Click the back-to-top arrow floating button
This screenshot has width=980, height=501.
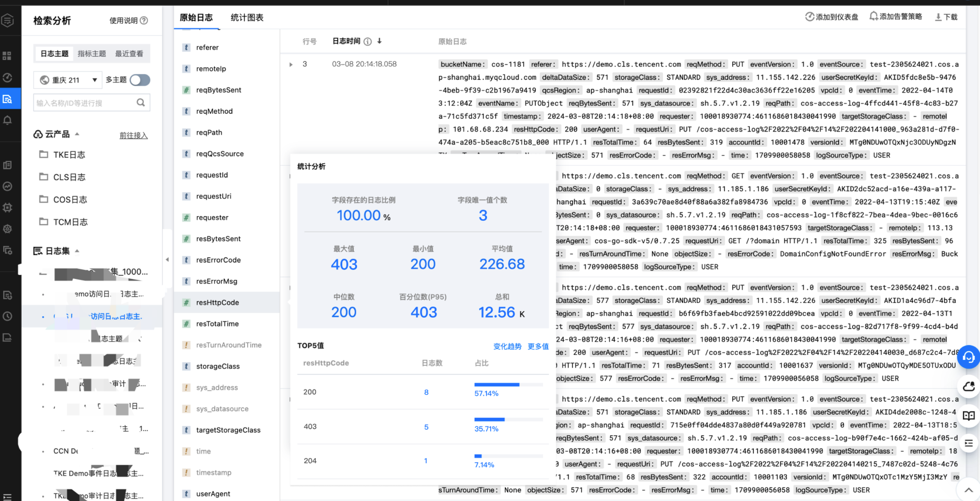tap(969, 490)
